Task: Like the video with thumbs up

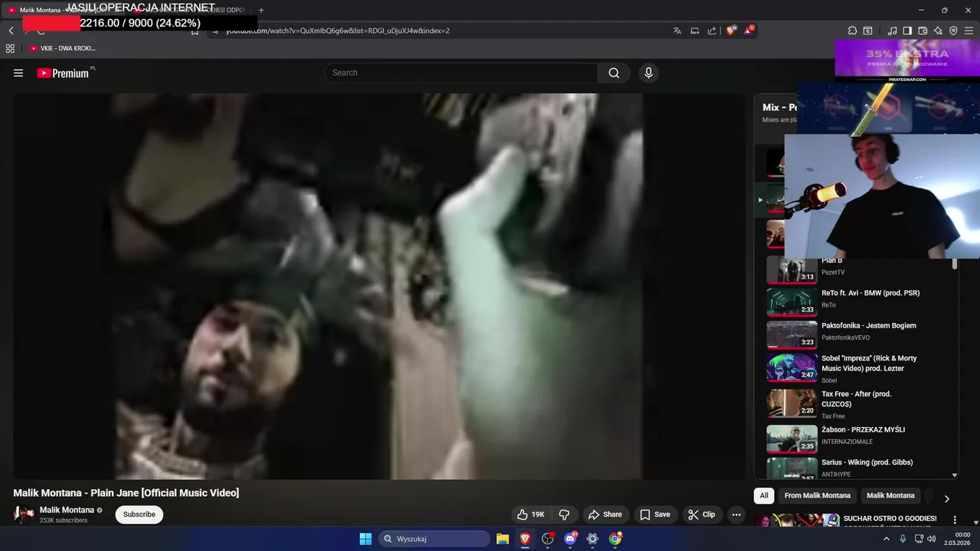Action: click(x=532, y=514)
